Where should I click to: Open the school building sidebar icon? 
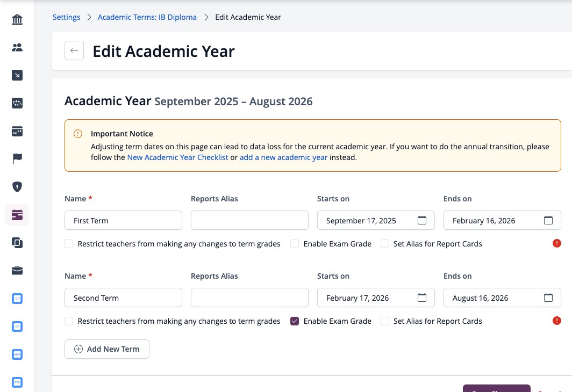pos(17,19)
